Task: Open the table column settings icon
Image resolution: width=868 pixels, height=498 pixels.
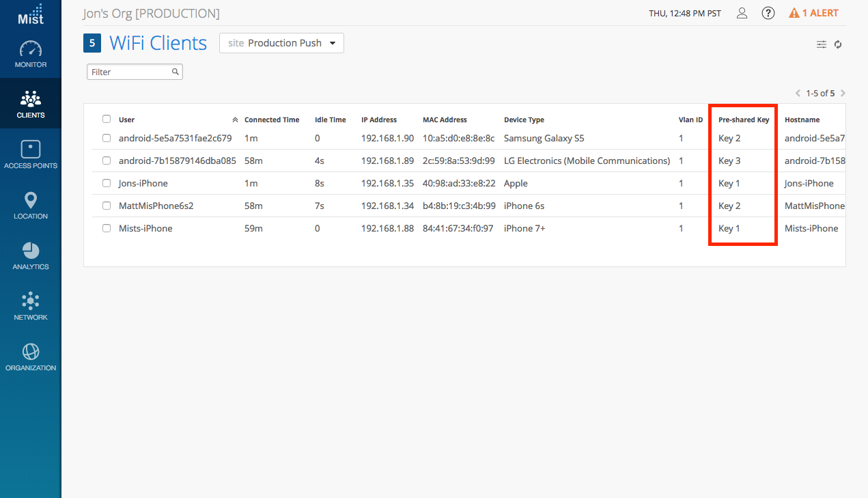Action: tap(822, 44)
